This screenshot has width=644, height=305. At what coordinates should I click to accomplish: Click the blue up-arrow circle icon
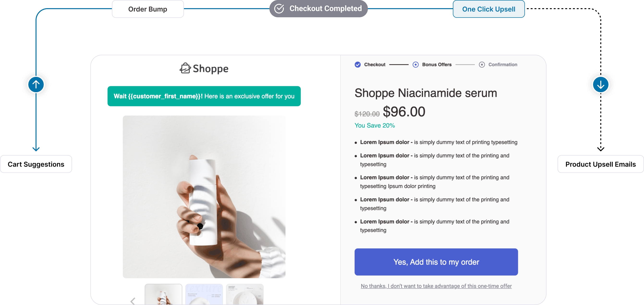pyautogui.click(x=36, y=85)
